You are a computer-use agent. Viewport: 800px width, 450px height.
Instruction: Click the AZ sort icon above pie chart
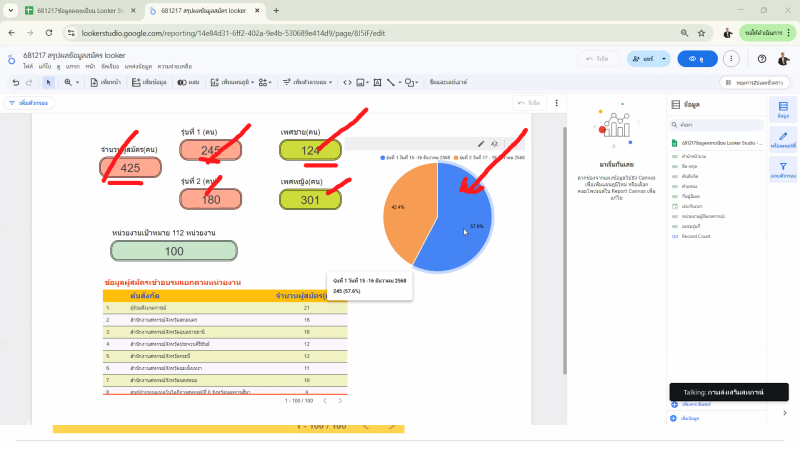[x=495, y=144]
